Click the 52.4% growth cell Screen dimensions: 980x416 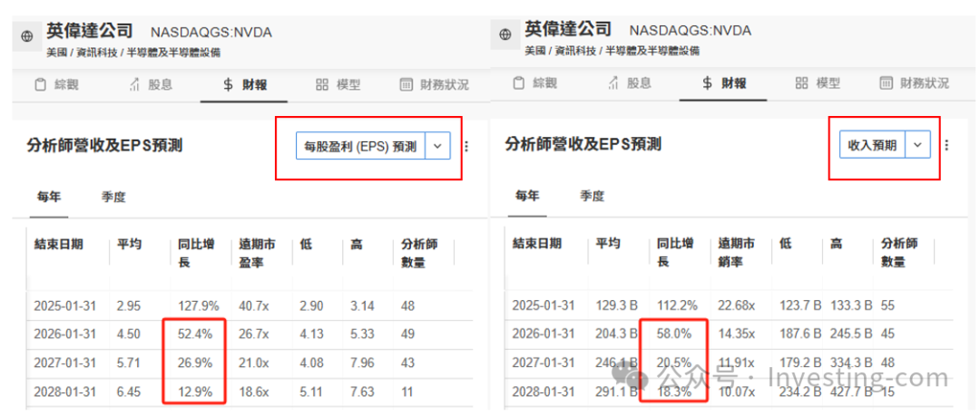coord(194,334)
